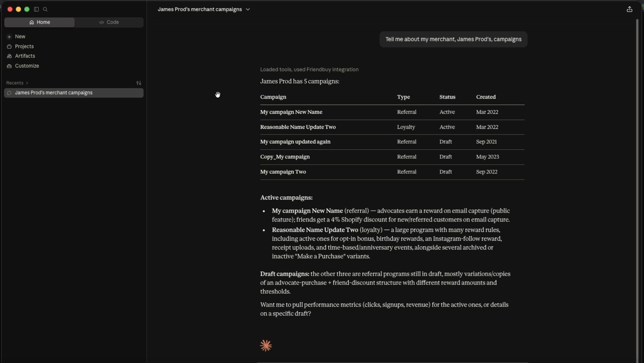This screenshot has width=644, height=363.
Task: Switch to the Home tab
Action: 39,22
